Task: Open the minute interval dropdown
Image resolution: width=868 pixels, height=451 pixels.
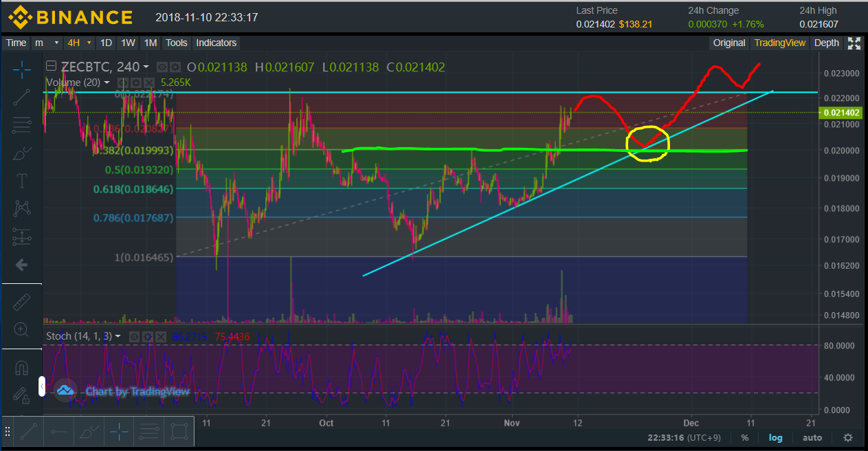Action: click(x=47, y=43)
